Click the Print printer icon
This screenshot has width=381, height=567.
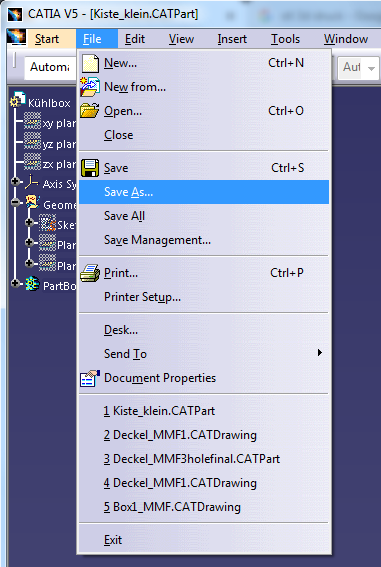click(x=90, y=273)
